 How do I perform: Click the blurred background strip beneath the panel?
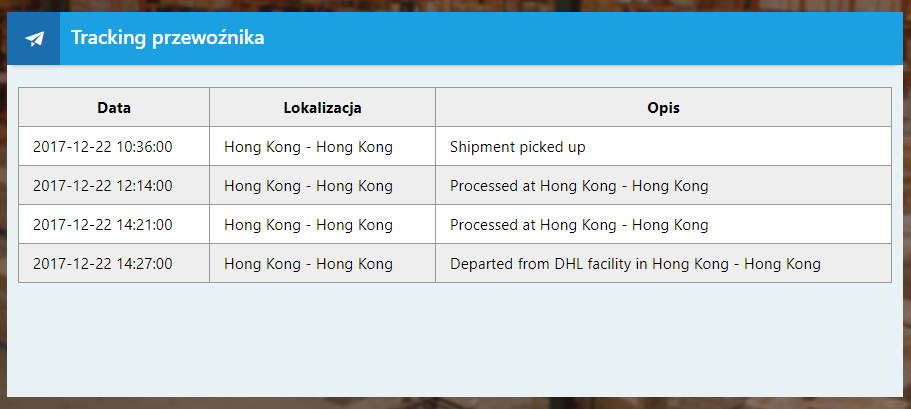click(455, 403)
